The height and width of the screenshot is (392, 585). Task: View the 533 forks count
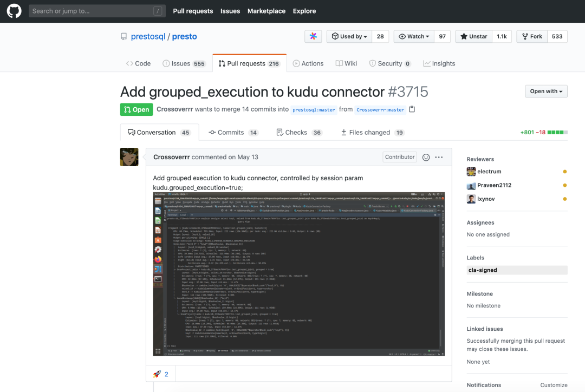pyautogui.click(x=557, y=36)
